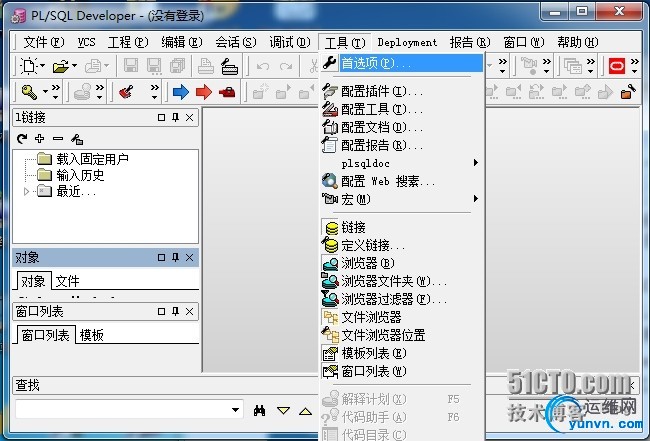
Task: Pin the 窗口列表 panel
Action: [x=175, y=312]
